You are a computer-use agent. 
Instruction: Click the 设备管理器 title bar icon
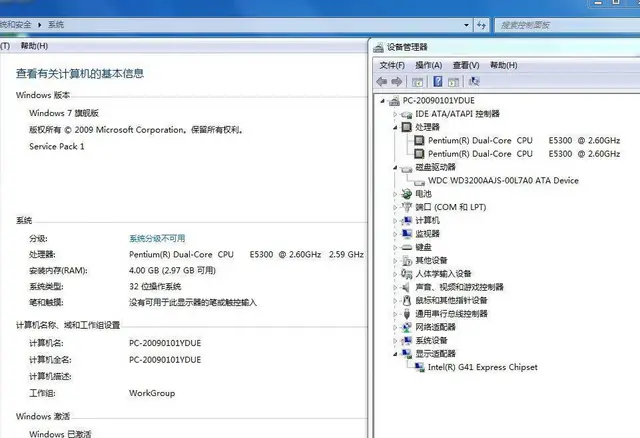[x=379, y=47]
